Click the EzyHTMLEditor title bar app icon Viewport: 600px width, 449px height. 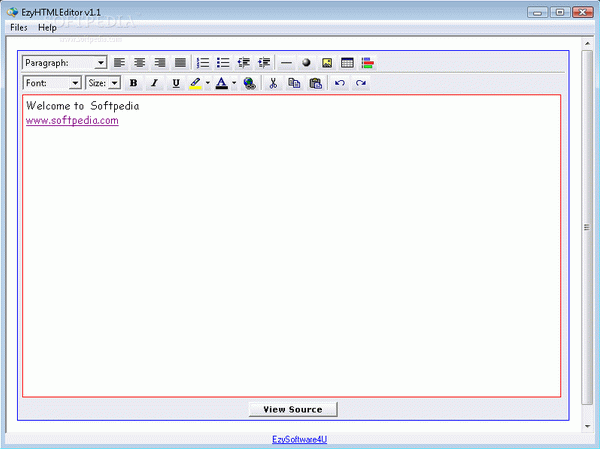click(12, 12)
